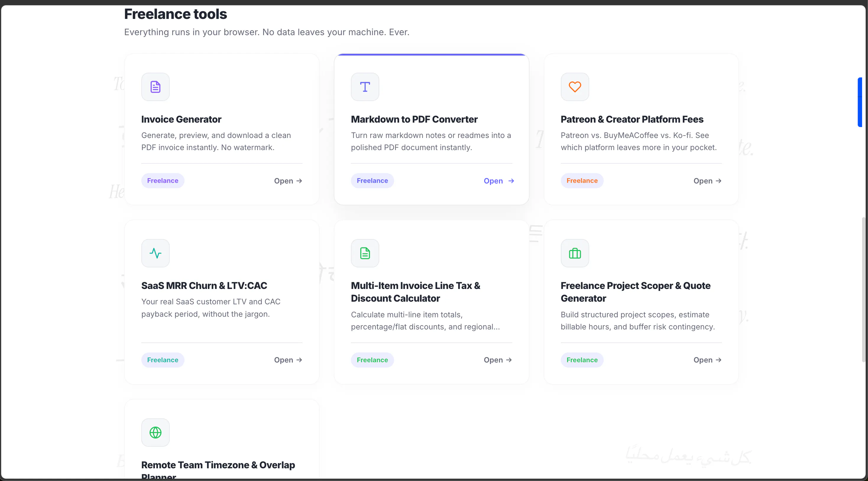
Task: Click the Patreon vs. BuyMeACoffee description
Action: [639, 142]
